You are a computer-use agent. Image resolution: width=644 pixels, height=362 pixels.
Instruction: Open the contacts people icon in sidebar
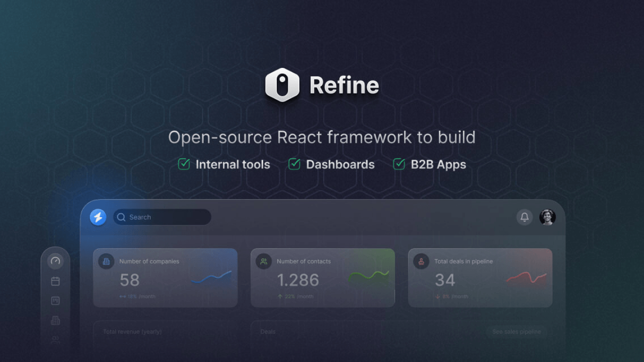pos(55,340)
